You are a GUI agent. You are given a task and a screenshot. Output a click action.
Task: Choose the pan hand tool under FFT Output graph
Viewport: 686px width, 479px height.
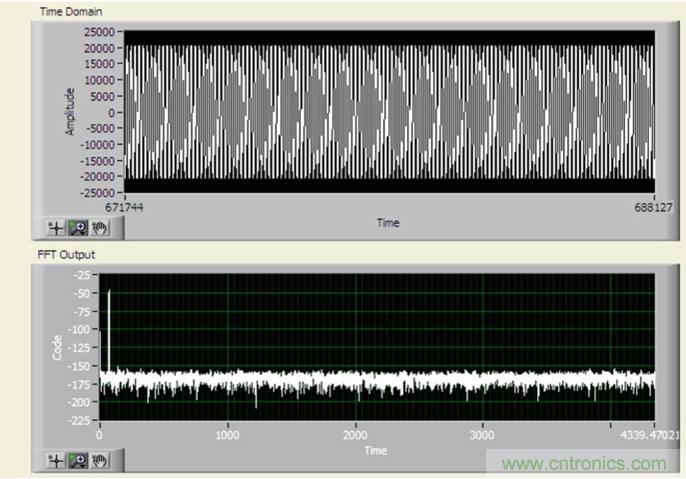click(100, 460)
